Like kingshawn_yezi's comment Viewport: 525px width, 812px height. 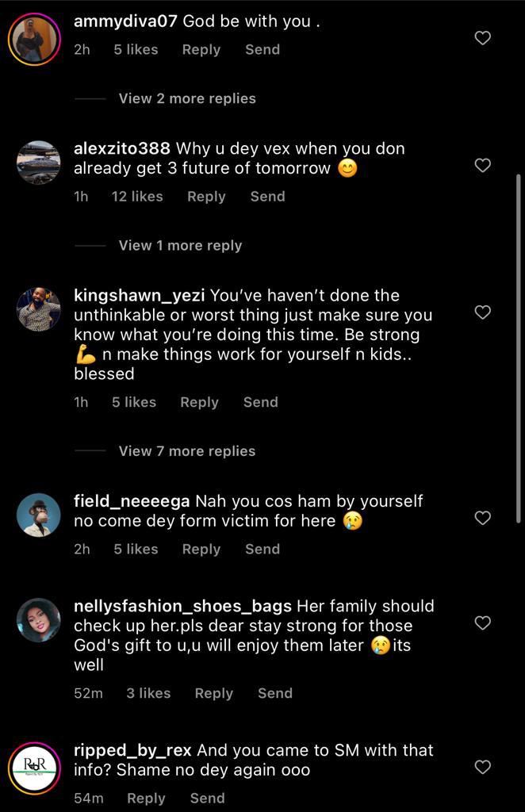pyautogui.click(x=482, y=312)
